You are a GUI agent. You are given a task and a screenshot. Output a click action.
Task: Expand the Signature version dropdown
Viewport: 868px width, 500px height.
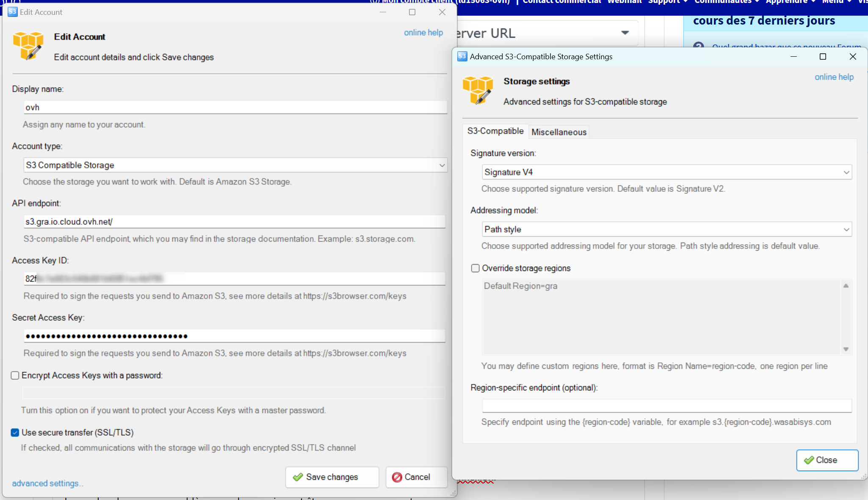click(846, 172)
